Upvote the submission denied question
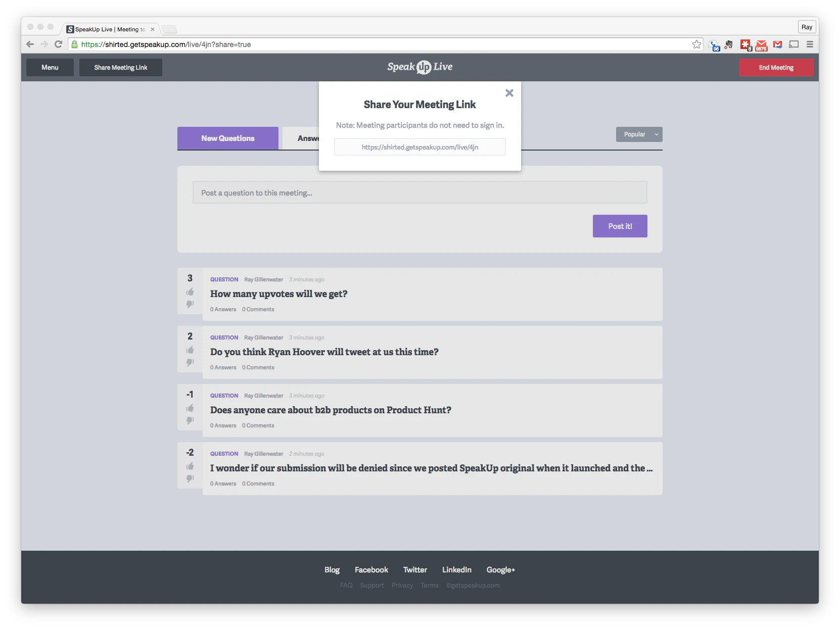Viewport: 840px width, 629px height. click(x=190, y=466)
